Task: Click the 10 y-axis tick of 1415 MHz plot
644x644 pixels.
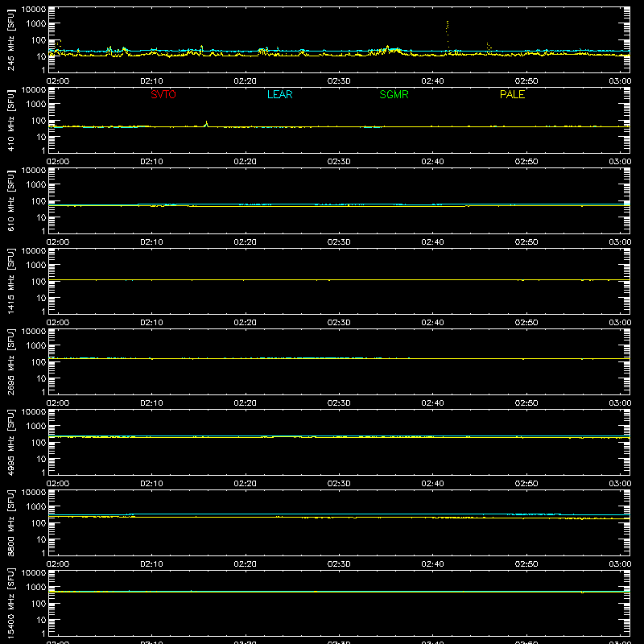Action: 41,298
